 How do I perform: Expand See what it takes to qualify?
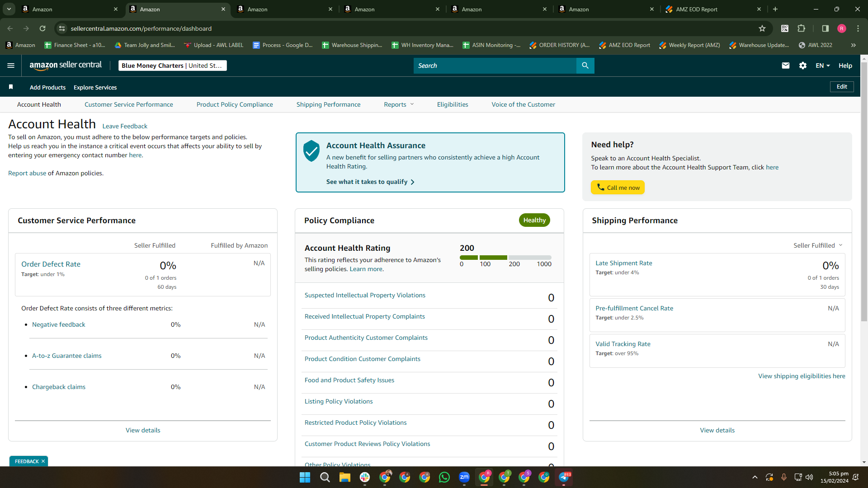(x=370, y=182)
